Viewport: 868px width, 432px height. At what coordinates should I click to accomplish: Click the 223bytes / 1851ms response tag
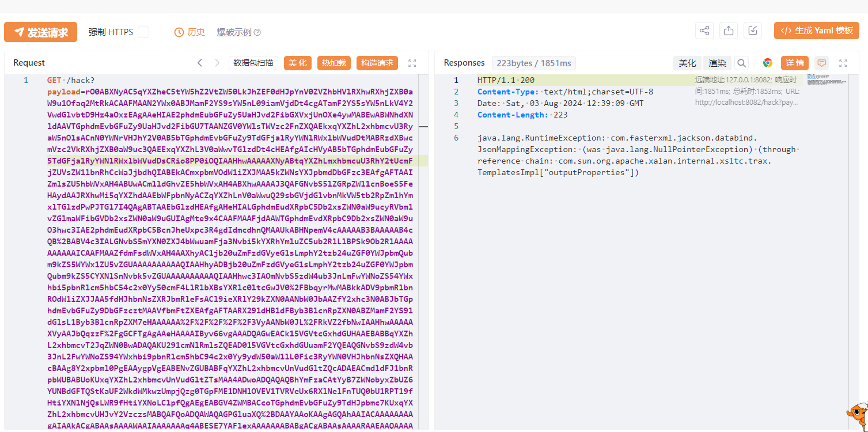click(534, 63)
